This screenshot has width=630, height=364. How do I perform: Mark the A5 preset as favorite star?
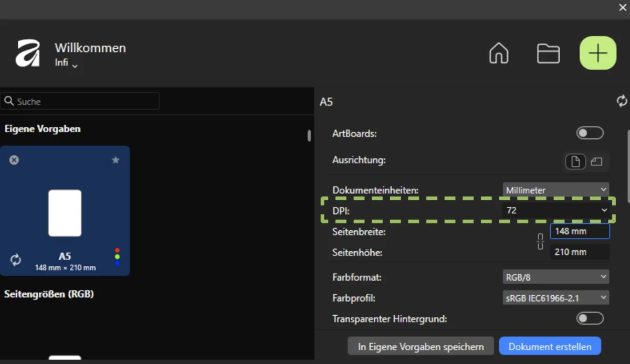(x=115, y=160)
